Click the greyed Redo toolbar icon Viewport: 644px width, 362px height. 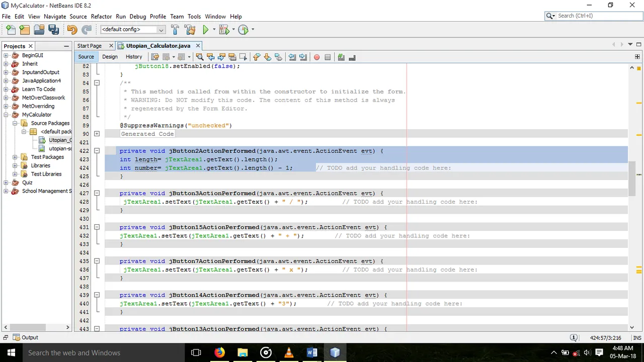(87, 30)
